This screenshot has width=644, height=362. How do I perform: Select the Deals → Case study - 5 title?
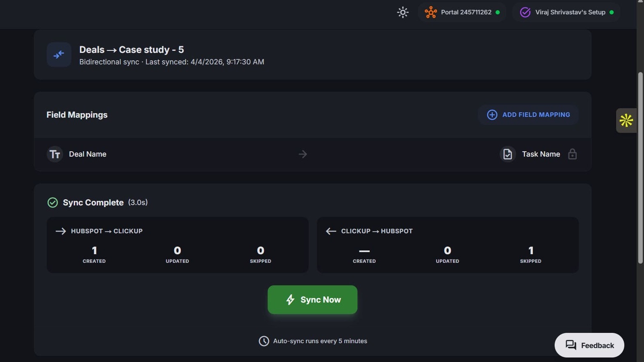pyautogui.click(x=132, y=50)
